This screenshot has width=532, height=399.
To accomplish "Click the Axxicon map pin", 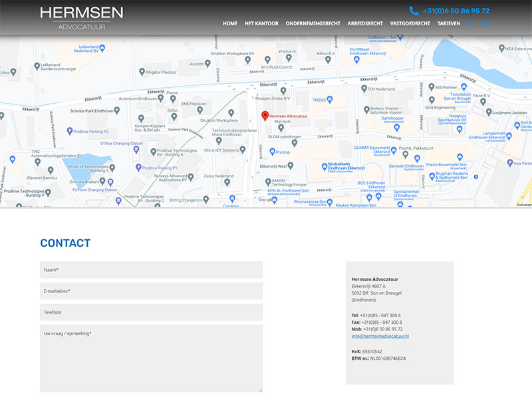I will [x=207, y=63].
